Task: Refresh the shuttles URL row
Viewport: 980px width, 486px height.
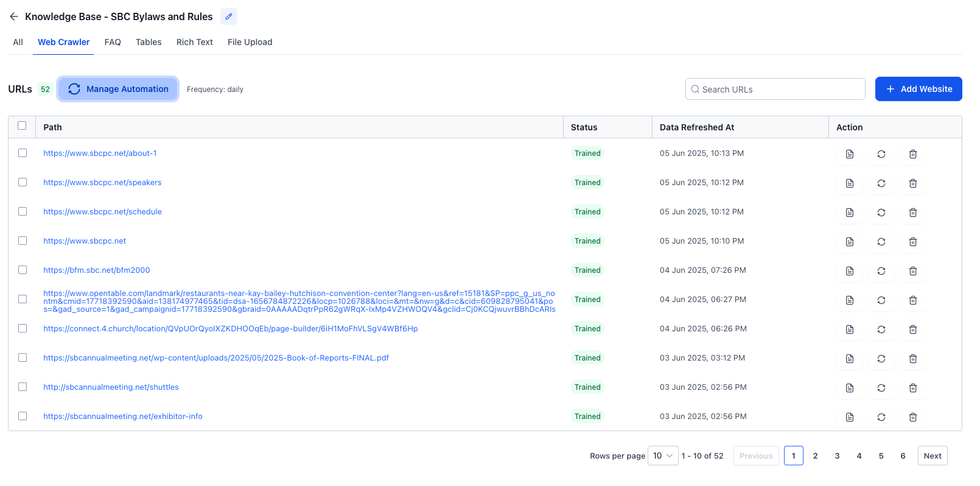Action: pos(881,388)
